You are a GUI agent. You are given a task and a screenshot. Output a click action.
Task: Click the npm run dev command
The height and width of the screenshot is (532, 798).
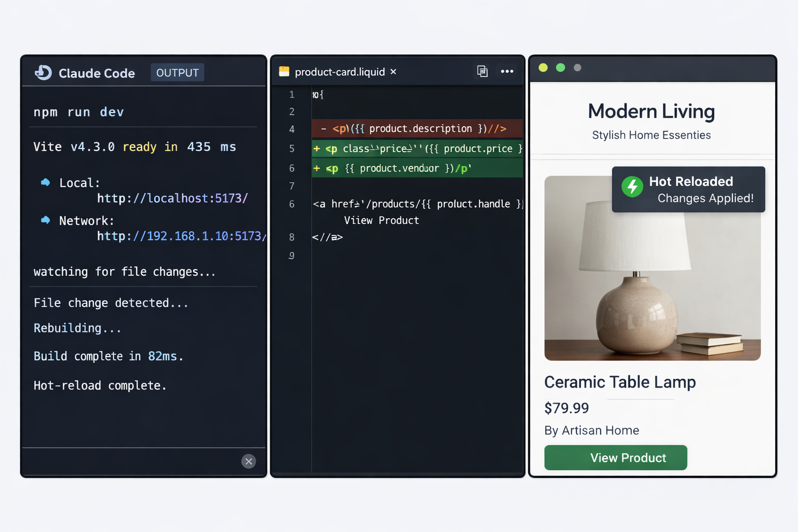click(x=78, y=112)
